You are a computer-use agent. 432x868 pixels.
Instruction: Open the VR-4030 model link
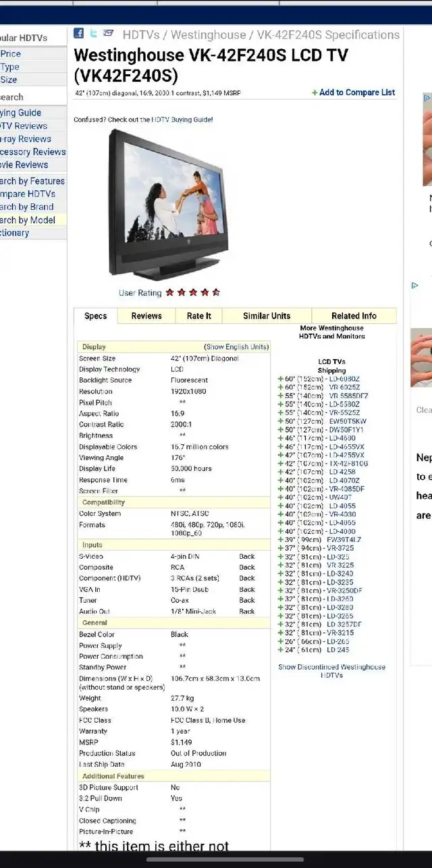click(x=342, y=514)
